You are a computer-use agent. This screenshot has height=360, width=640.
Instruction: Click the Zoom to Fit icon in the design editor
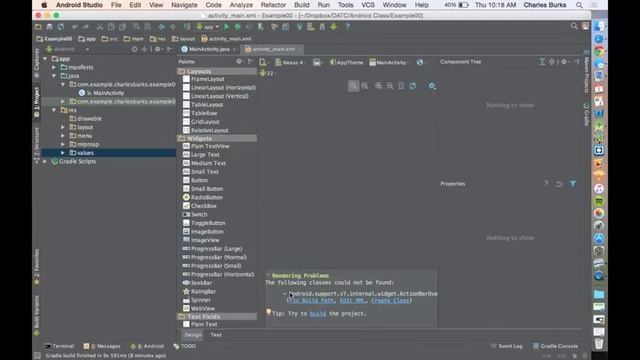(x=353, y=86)
